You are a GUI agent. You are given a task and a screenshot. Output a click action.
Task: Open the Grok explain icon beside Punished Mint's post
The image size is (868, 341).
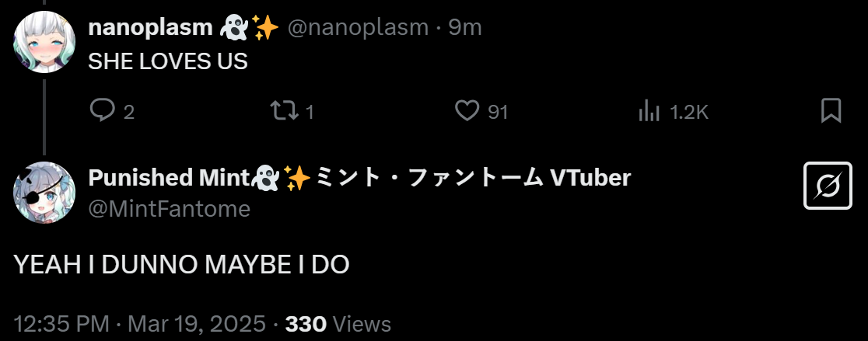coord(828,186)
